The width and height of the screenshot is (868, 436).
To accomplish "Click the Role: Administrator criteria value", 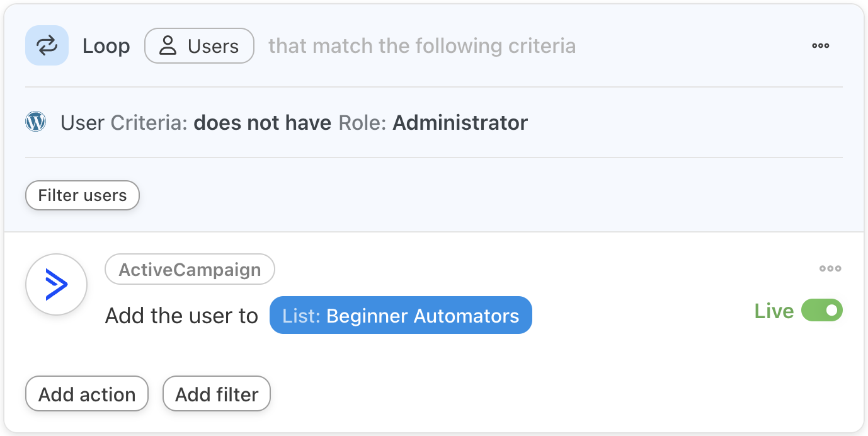I will coord(433,122).
